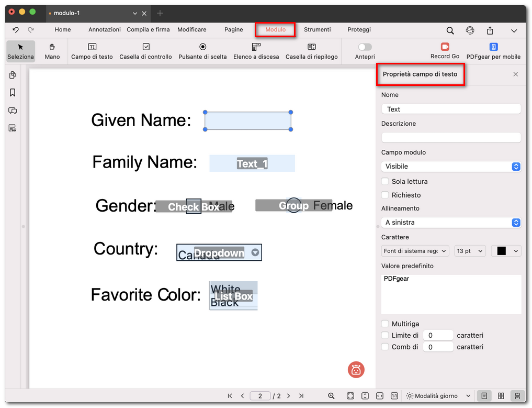This screenshot has width=532, height=408.
Task: Click the Nome text input field
Action: [x=451, y=109]
